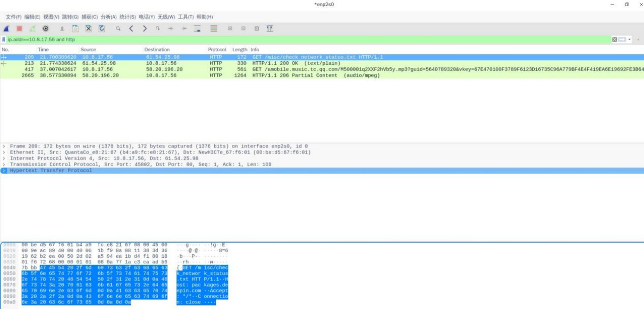Open the 无线(W) menu
Image resolution: width=644 pixels, height=309 pixels.
[x=167, y=17]
